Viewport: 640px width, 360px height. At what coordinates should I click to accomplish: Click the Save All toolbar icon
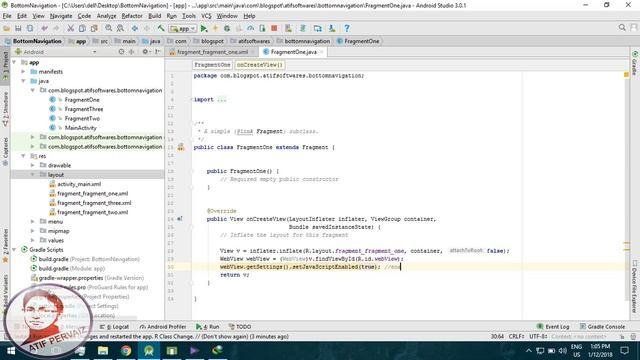[x=18, y=28]
